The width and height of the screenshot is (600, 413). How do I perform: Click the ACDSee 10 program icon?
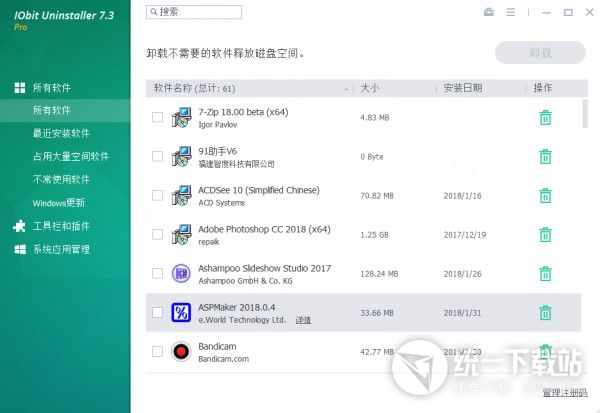[x=181, y=196]
